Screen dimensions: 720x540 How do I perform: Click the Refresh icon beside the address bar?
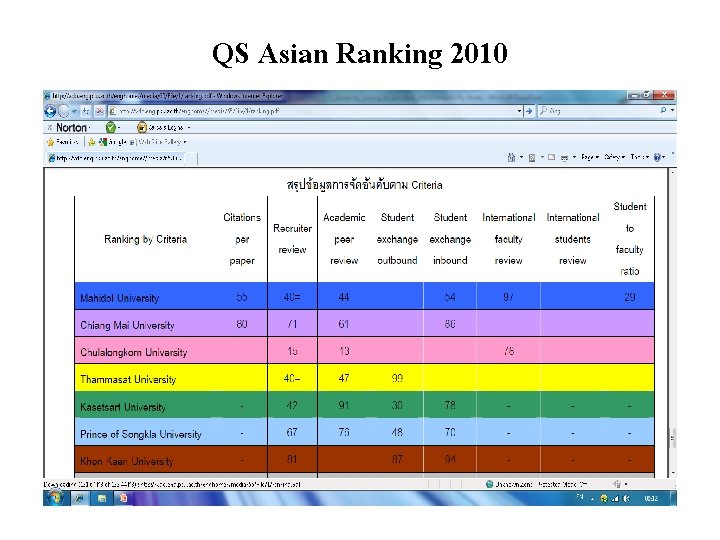click(86, 111)
